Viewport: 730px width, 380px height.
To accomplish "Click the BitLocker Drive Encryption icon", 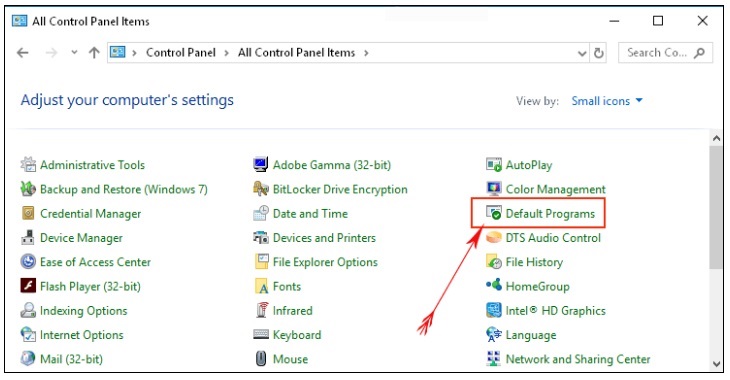I will tap(261, 189).
